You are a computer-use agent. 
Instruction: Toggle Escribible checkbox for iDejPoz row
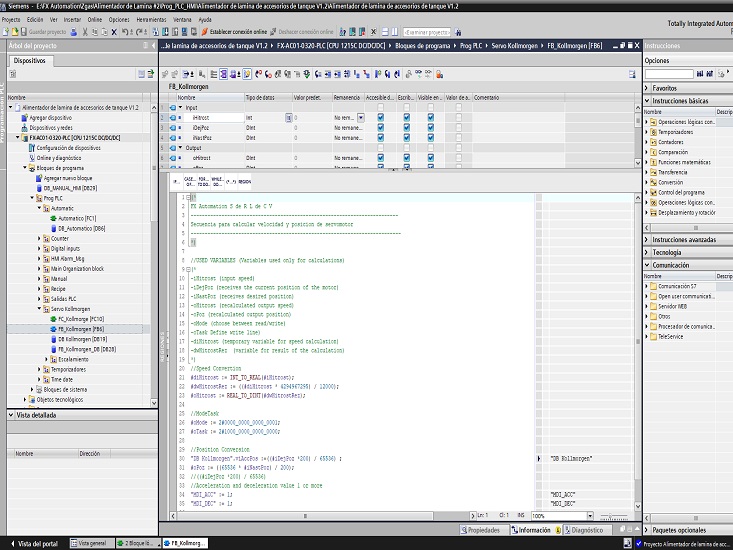[x=406, y=128]
